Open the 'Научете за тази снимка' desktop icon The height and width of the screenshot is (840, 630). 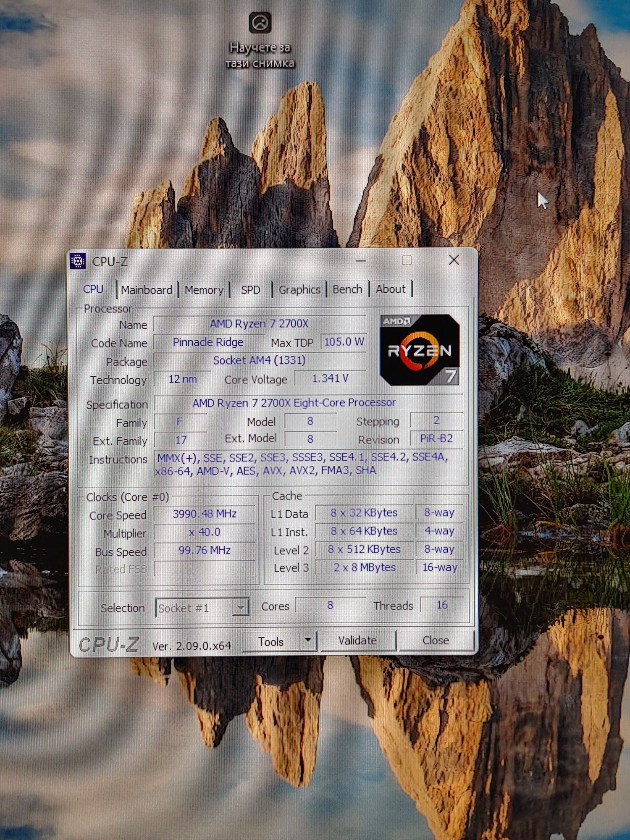[260, 40]
